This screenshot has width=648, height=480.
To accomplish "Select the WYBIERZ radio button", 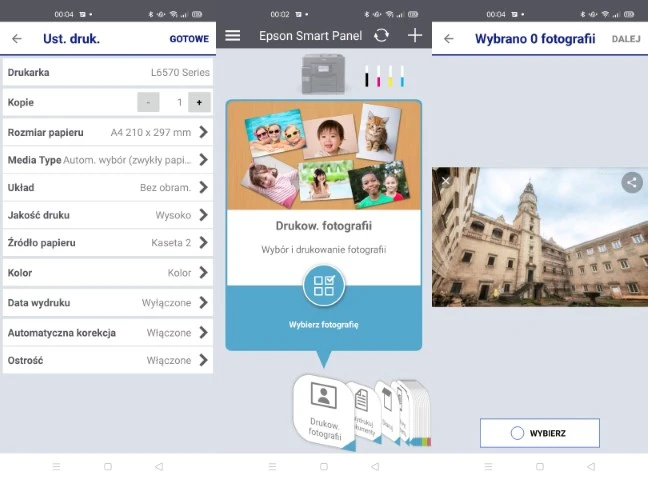I will 518,433.
